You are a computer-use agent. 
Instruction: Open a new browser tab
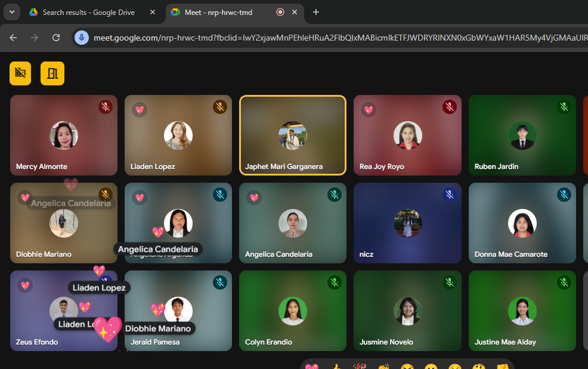(x=316, y=13)
